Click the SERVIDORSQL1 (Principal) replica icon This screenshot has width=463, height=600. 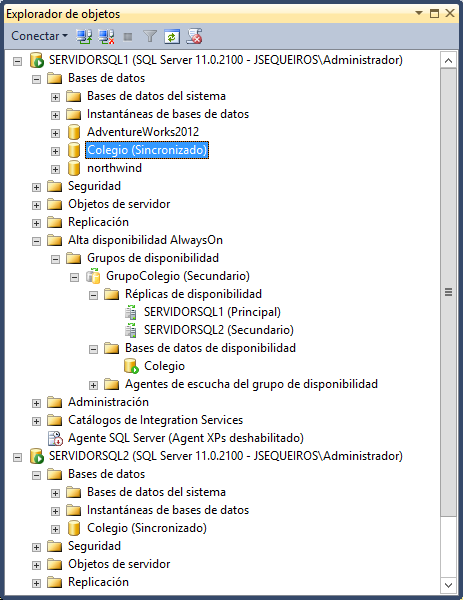[130, 312]
